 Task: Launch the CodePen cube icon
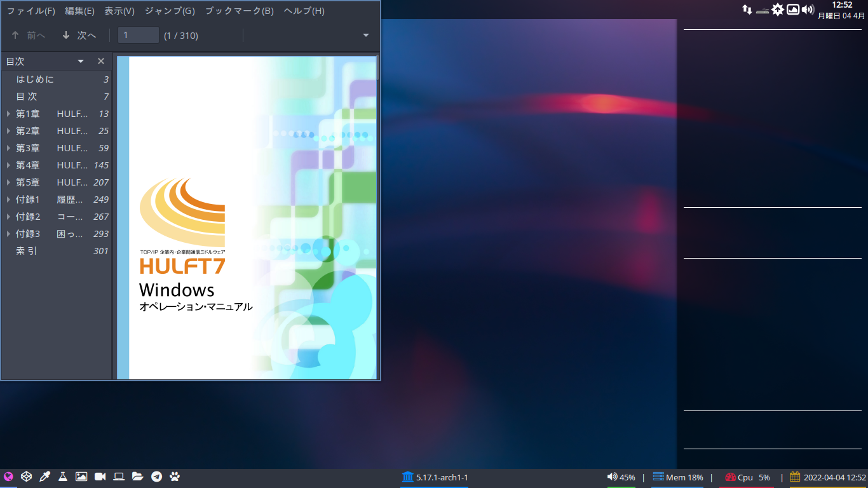[26, 477]
